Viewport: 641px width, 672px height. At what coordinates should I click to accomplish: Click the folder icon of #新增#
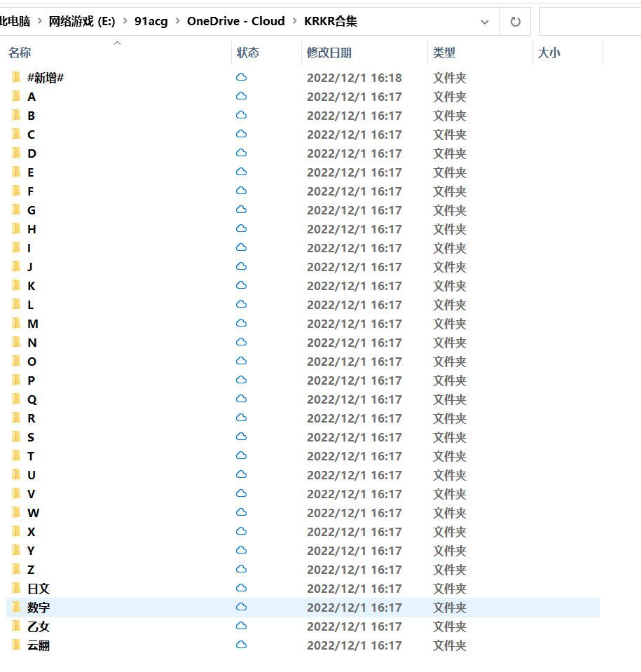pyautogui.click(x=16, y=78)
